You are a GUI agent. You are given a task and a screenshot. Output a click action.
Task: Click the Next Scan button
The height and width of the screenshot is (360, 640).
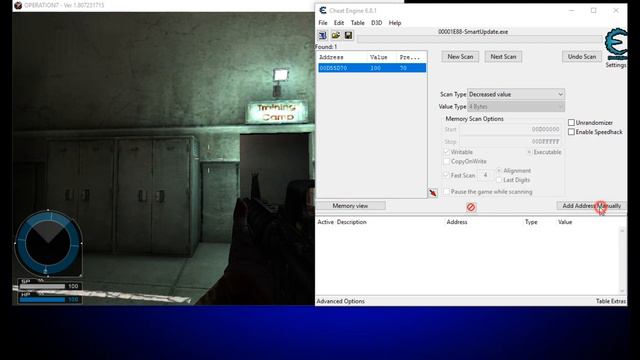click(x=503, y=57)
